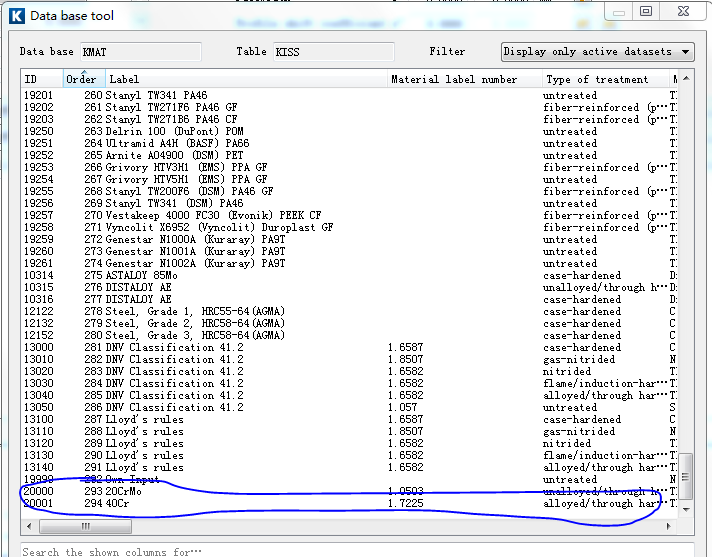Select DISTALOY AE row with order 276
Viewport: 712px width, 557px height.
tap(350, 287)
